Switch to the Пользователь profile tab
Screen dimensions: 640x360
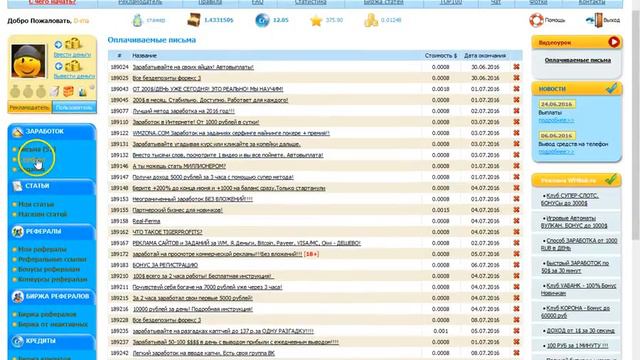(x=74, y=108)
